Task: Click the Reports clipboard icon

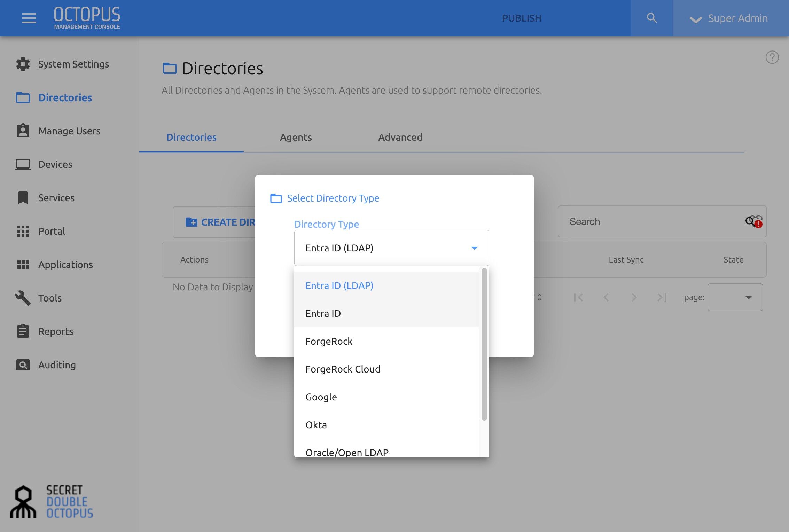Action: click(23, 331)
